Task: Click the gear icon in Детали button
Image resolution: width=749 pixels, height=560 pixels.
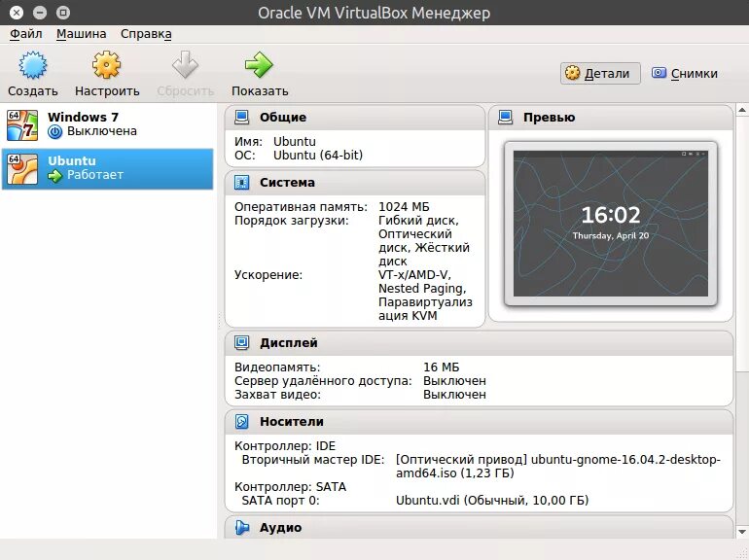Action: point(572,73)
